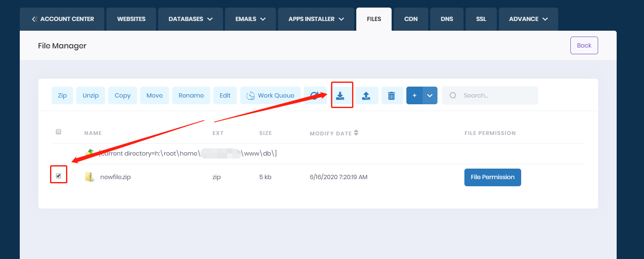Screen dimensions: 644x259
Task: Sort by modify date arrows
Action: click(356, 133)
